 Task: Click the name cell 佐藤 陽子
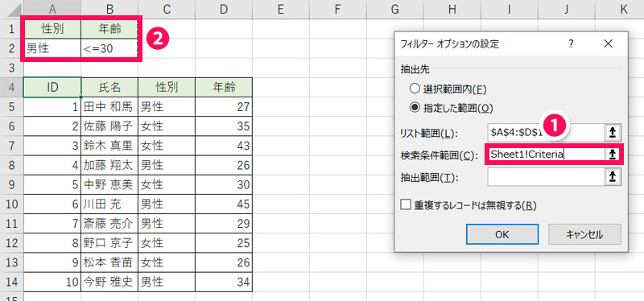[109, 126]
